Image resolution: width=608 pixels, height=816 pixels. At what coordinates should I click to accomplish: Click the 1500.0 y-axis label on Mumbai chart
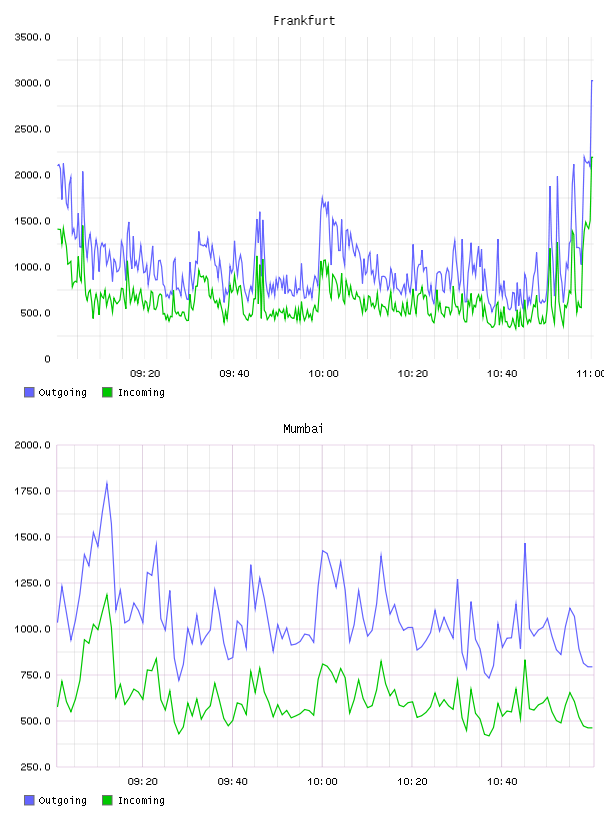(x=32, y=537)
